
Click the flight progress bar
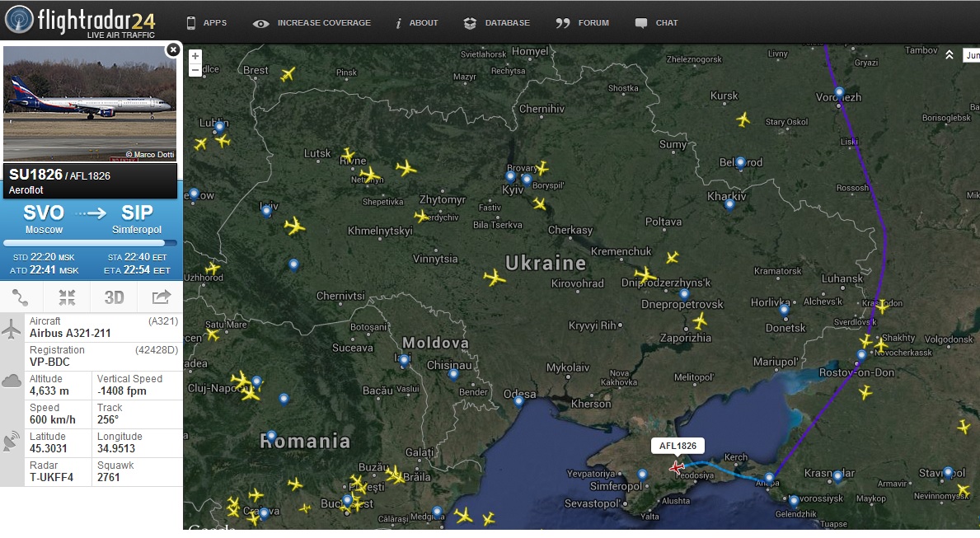pyautogui.click(x=90, y=243)
